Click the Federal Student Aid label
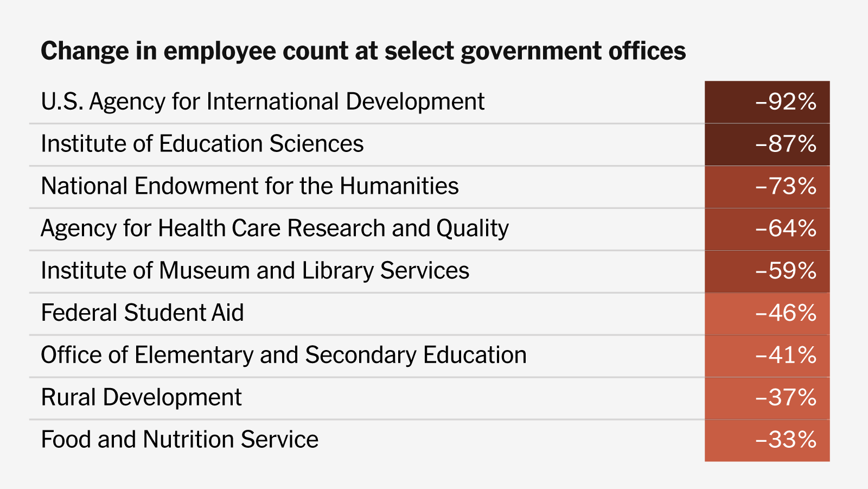Image resolution: width=868 pixels, height=489 pixels. 142,313
